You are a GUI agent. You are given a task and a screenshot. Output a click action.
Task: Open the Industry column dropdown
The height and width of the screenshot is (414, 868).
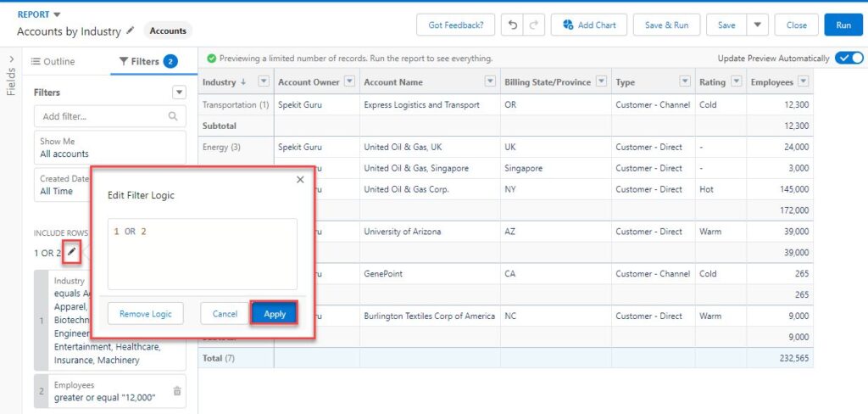pyautogui.click(x=264, y=81)
